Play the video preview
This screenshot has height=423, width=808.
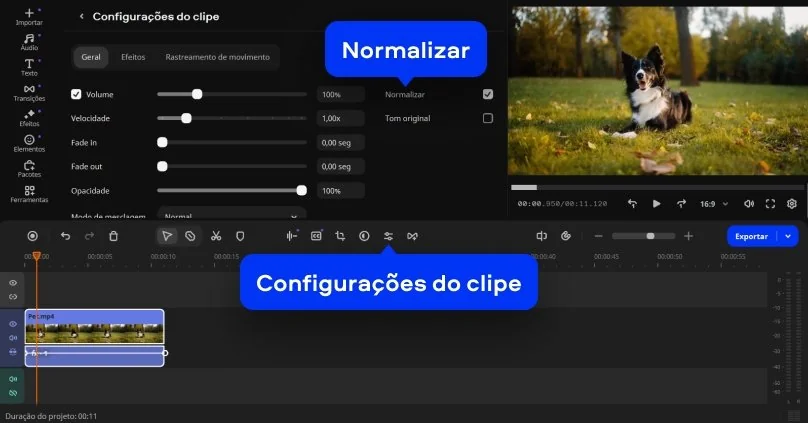click(656, 204)
